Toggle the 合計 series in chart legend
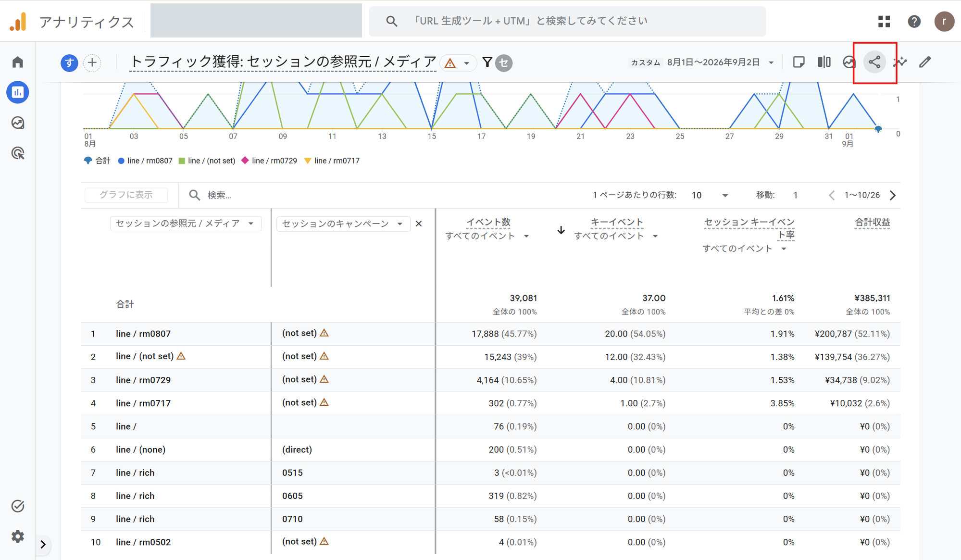The height and width of the screenshot is (560, 961). click(x=97, y=161)
